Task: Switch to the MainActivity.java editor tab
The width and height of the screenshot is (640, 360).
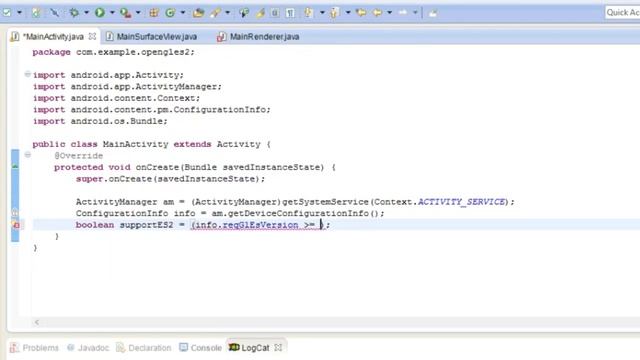Action: pos(53,37)
